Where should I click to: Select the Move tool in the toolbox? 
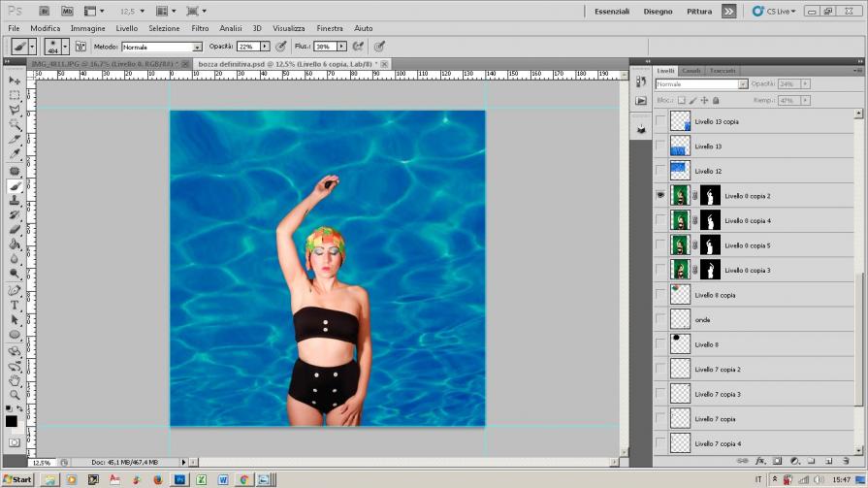click(15, 81)
